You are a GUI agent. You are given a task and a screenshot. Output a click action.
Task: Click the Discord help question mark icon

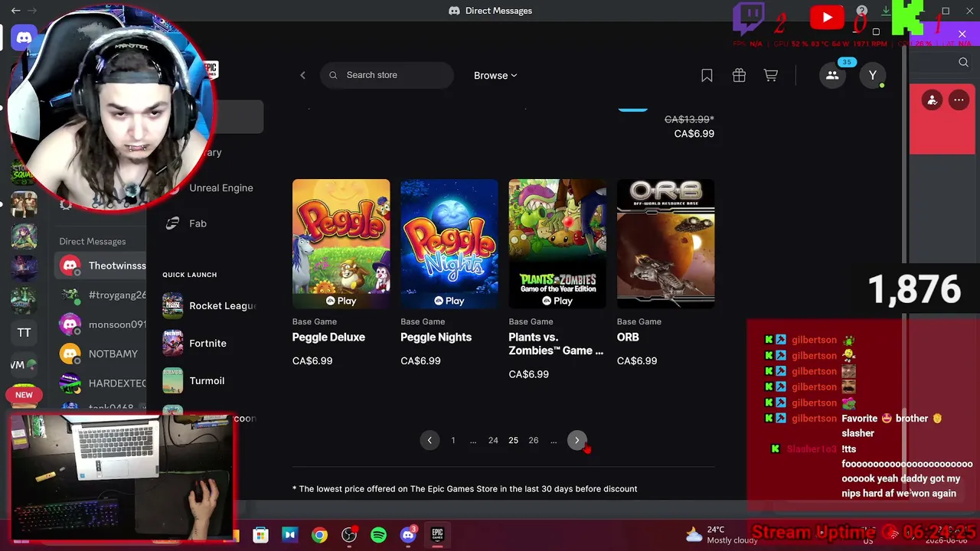tap(862, 11)
